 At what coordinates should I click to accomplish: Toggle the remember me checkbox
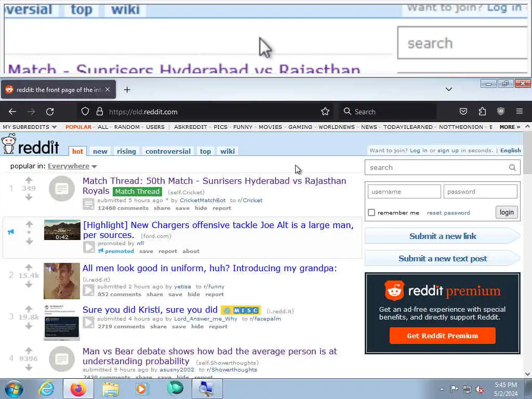pyautogui.click(x=371, y=212)
